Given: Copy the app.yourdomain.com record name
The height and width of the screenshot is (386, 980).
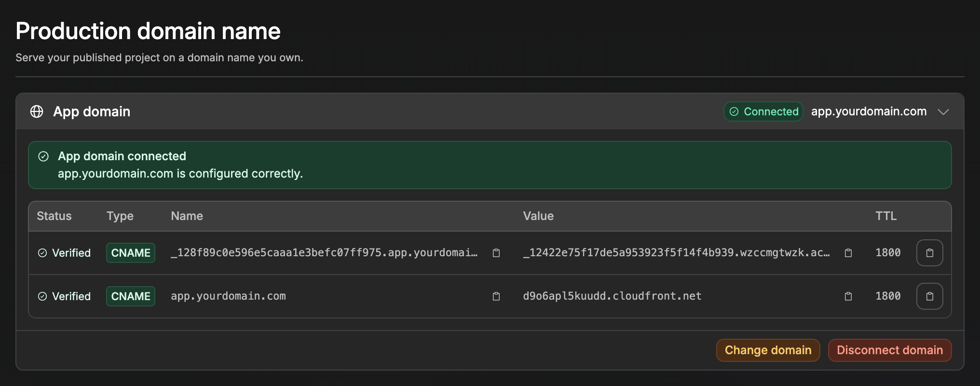Looking at the screenshot, I should 496,296.
